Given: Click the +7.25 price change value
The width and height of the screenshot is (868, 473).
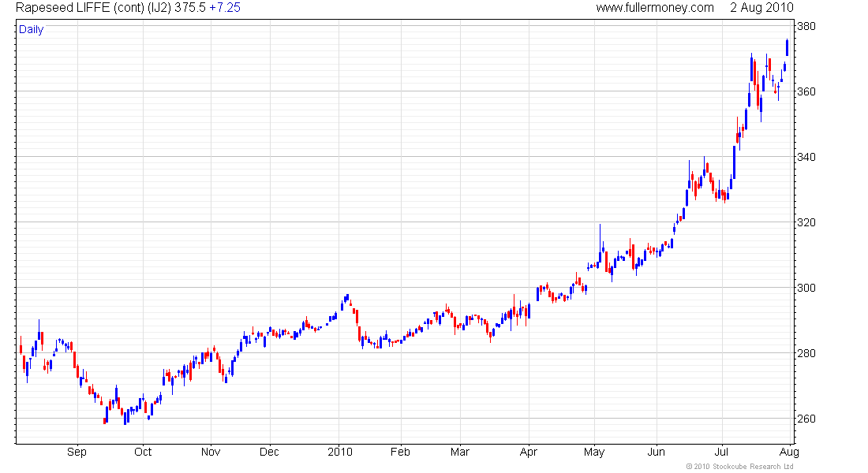Looking at the screenshot, I should (225, 8).
